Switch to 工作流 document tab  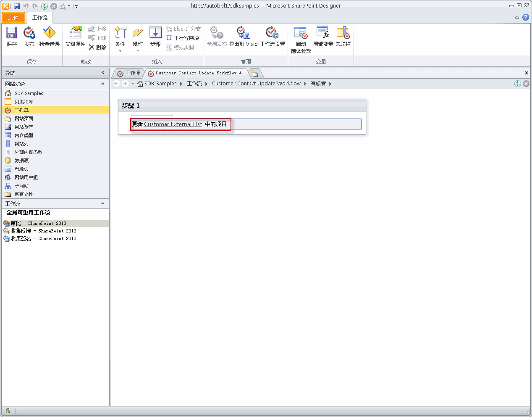click(x=129, y=73)
